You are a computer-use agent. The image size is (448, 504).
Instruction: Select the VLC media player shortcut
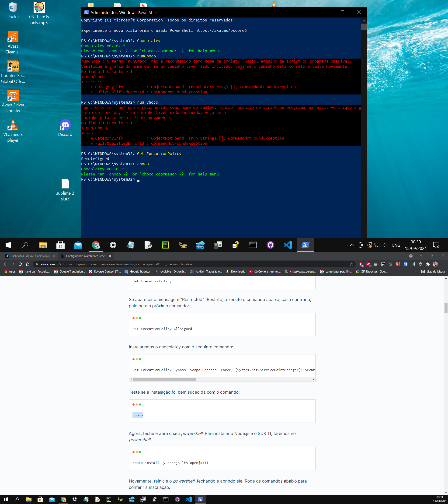(x=13, y=131)
